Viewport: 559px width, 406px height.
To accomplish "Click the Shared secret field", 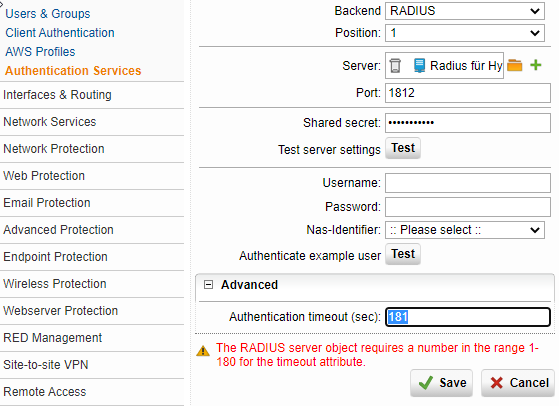I will (468, 123).
